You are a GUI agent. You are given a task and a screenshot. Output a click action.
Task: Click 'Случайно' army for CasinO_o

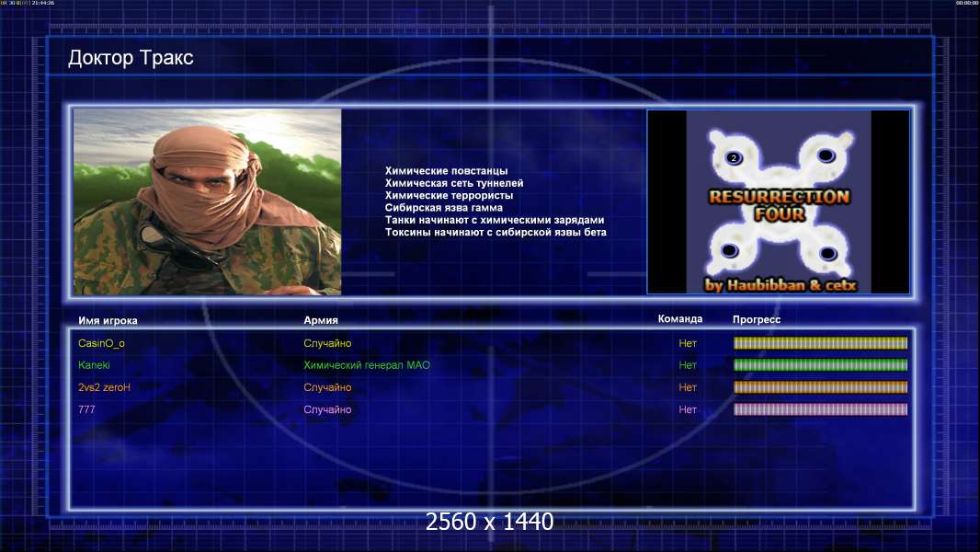(327, 343)
